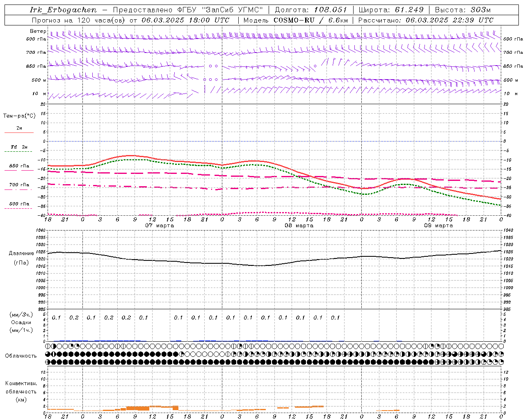Click the "Давление" pressure panel label
The image size is (525, 420).
(x=21, y=253)
